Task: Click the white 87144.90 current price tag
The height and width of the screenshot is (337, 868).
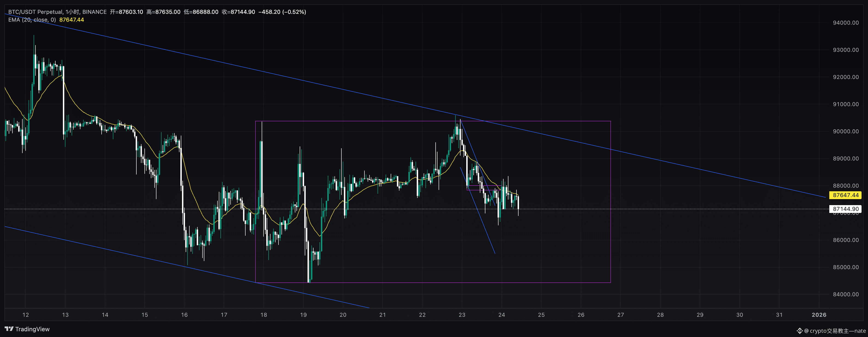Action: point(845,209)
